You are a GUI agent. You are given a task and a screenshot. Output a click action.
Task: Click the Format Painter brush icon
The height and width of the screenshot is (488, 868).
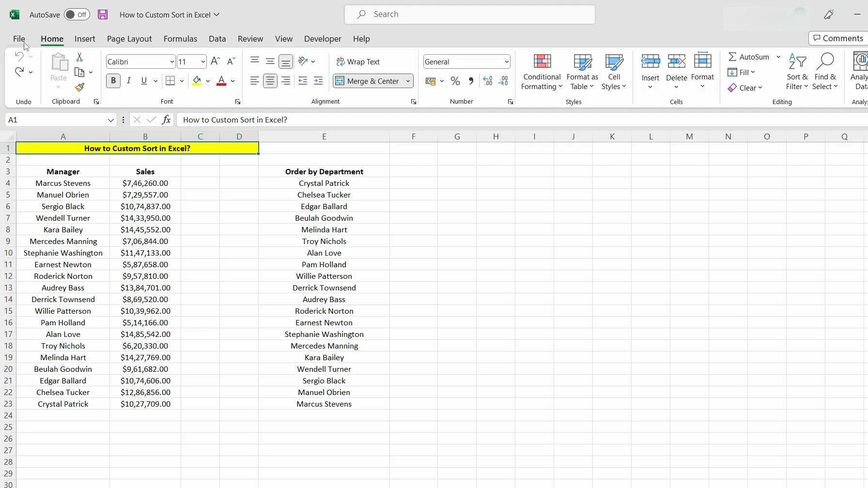pos(80,88)
